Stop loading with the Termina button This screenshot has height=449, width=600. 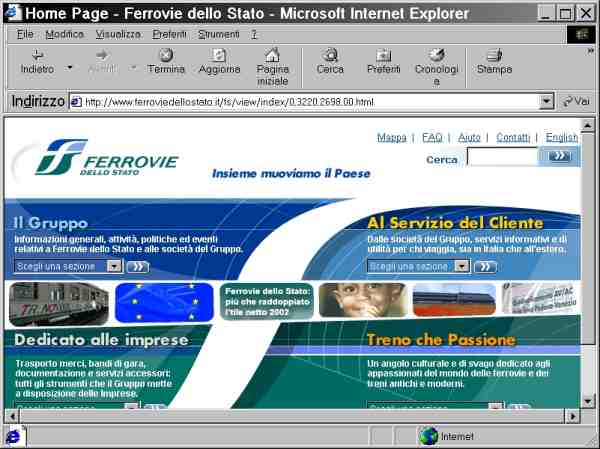pyautogui.click(x=166, y=62)
